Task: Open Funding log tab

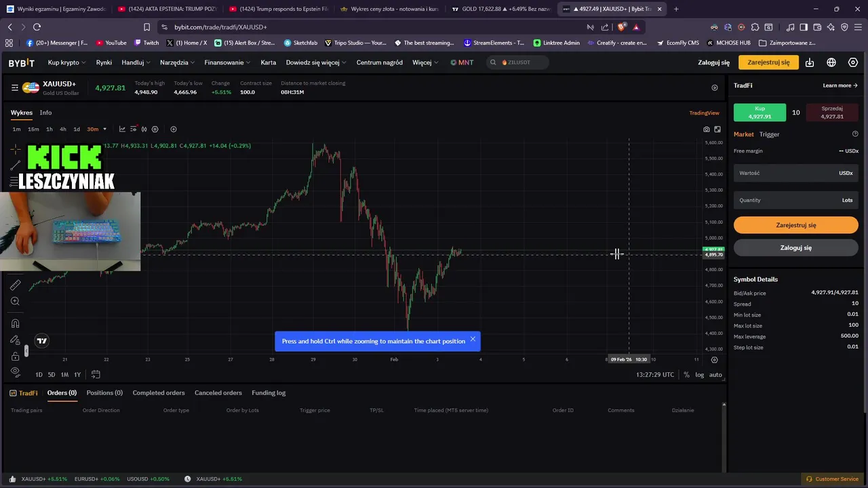Action: (x=269, y=393)
